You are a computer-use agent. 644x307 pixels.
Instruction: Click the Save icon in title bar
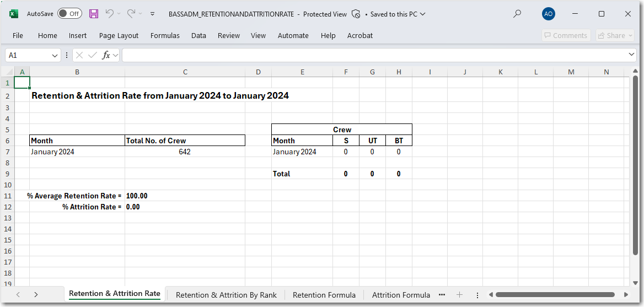(x=94, y=14)
